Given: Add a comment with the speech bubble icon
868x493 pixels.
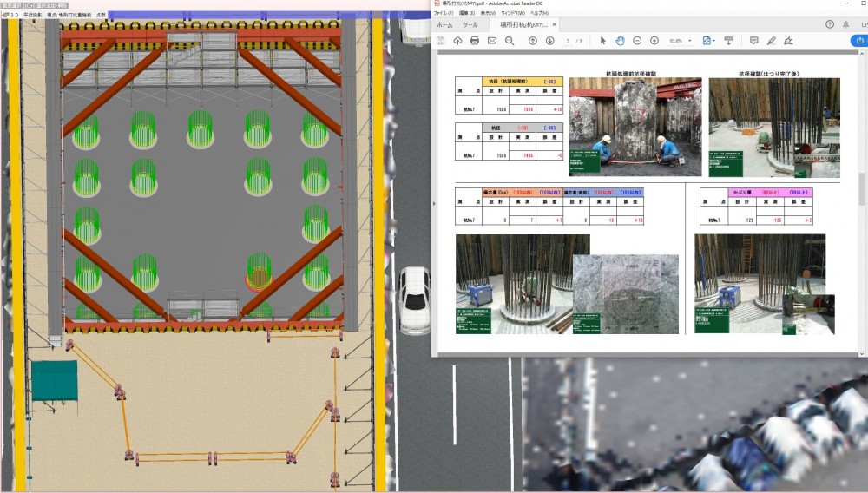Looking at the screenshot, I should point(754,41).
